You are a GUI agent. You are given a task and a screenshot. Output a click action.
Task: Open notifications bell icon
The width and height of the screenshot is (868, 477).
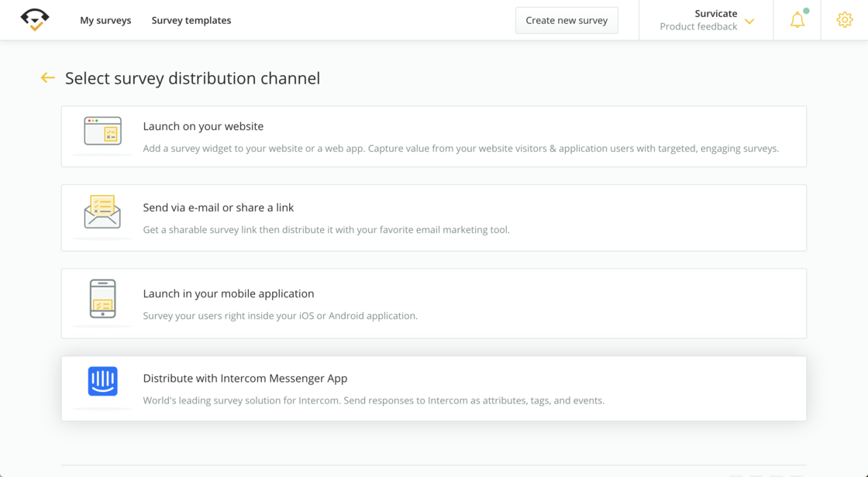coord(797,20)
